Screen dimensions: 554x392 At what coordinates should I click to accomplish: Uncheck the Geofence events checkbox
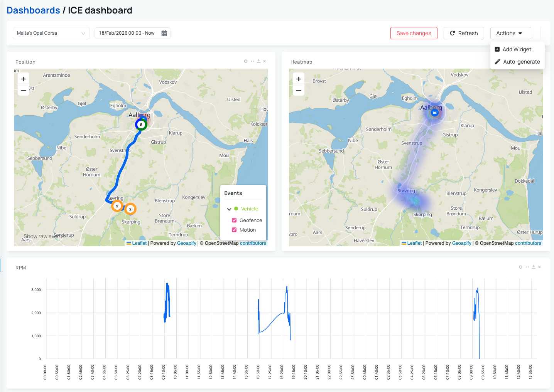(234, 220)
